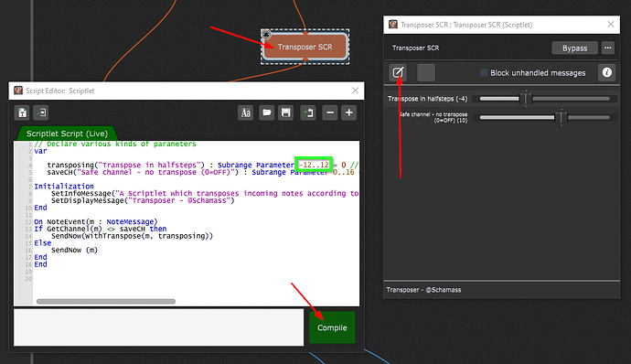Click the Bypass button
This screenshot has width=631, height=364.
pos(574,48)
